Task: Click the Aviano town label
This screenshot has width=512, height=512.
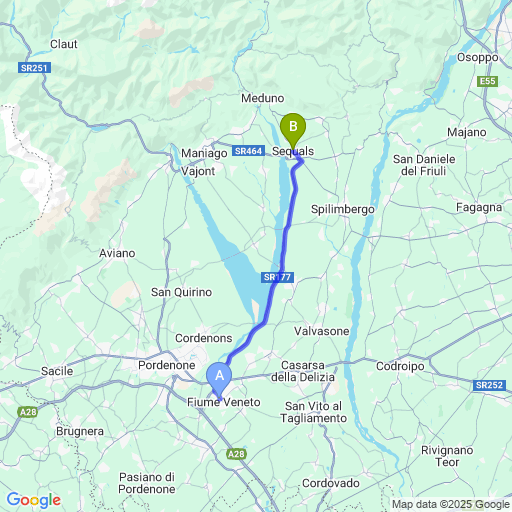Action: coord(117,253)
